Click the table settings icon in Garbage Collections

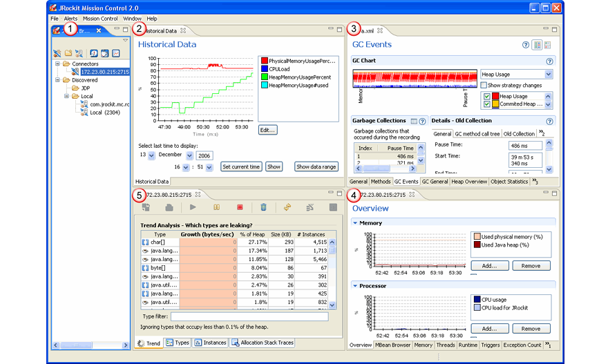(414, 122)
